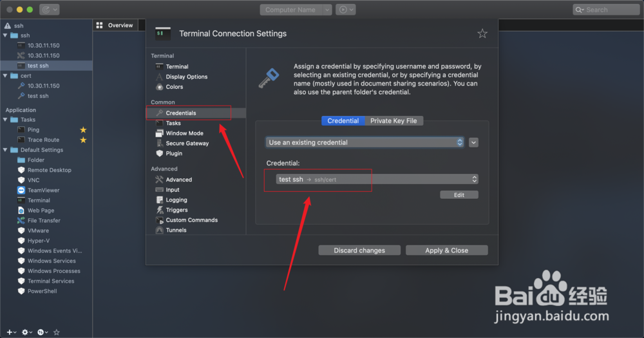The image size is (644, 338).
Task: Click the Edit credential button
Action: coord(459,195)
